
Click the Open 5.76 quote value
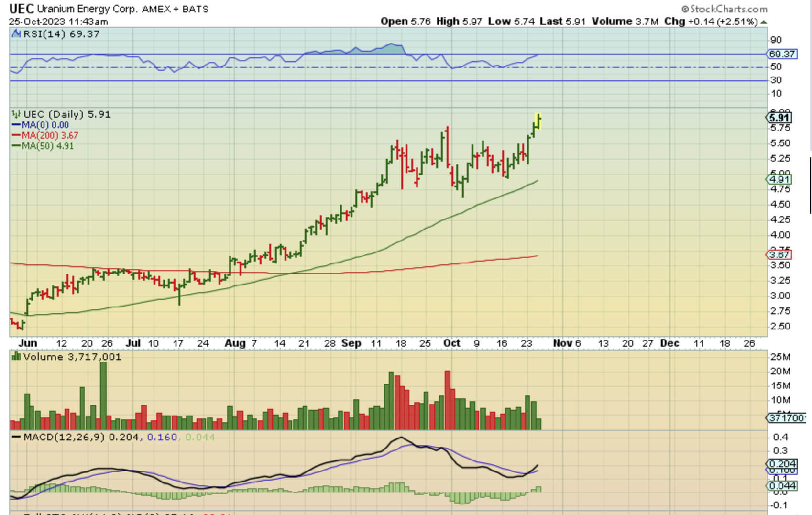point(406,22)
